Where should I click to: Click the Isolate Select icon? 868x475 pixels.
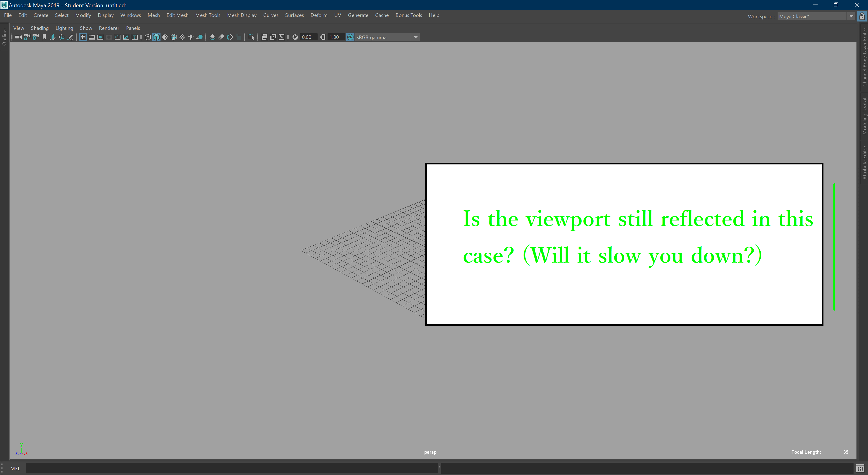(251, 37)
